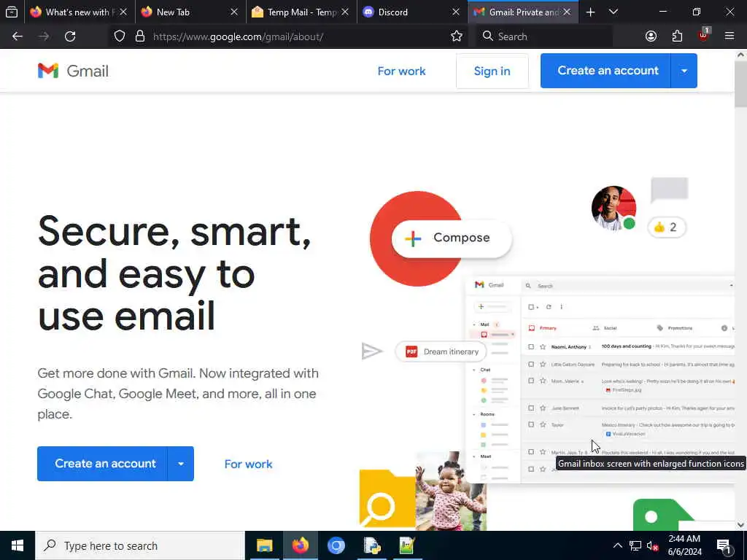
Task: Click the page vertical scrollbar thumb
Action: (740, 83)
